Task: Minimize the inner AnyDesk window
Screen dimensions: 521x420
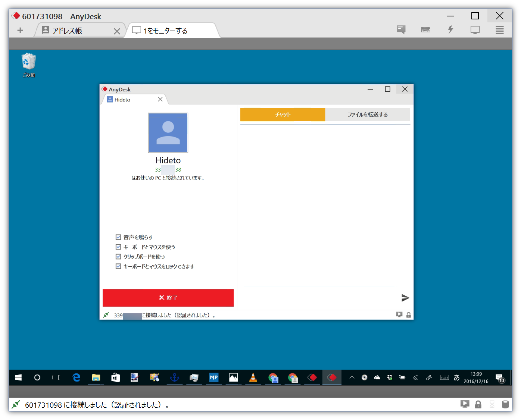Action: tap(370, 89)
